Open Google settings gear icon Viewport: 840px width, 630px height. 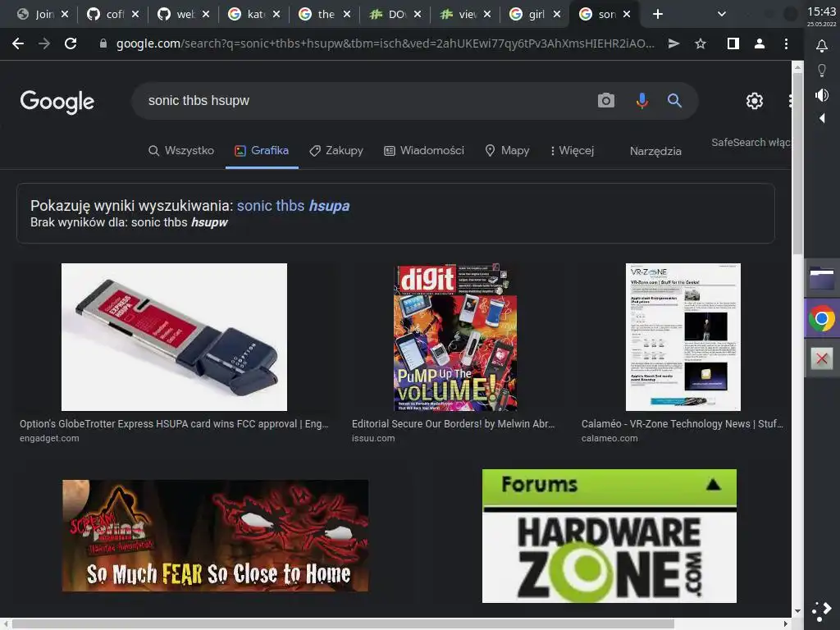[755, 101]
